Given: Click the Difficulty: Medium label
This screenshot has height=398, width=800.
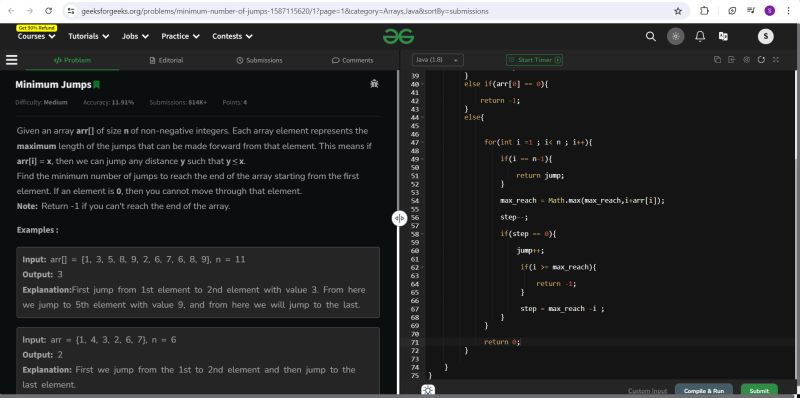Looking at the screenshot, I should tap(41, 102).
